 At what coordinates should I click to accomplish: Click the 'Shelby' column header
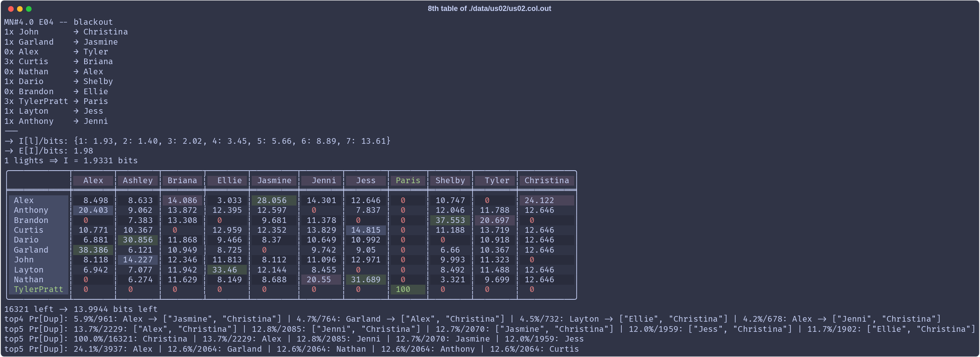(450, 180)
